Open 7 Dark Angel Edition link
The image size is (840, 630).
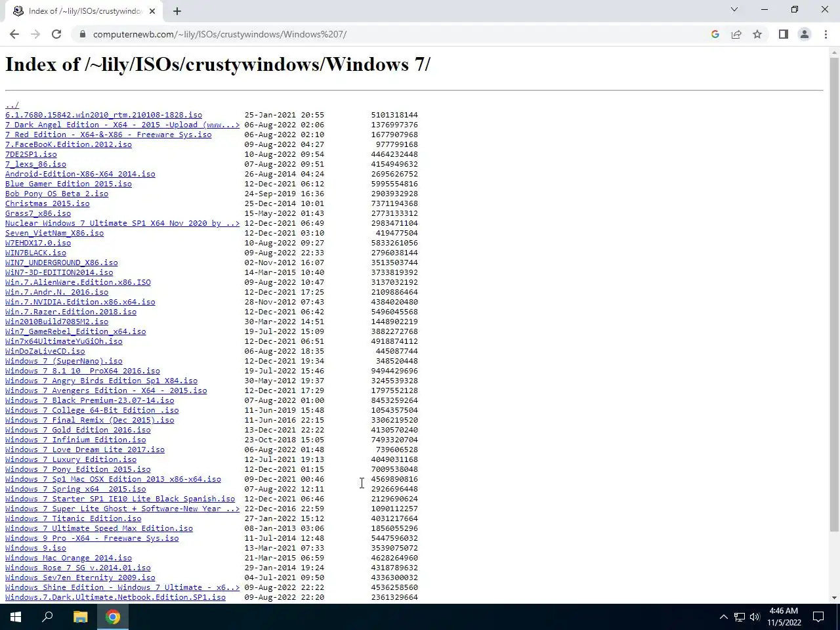point(123,125)
